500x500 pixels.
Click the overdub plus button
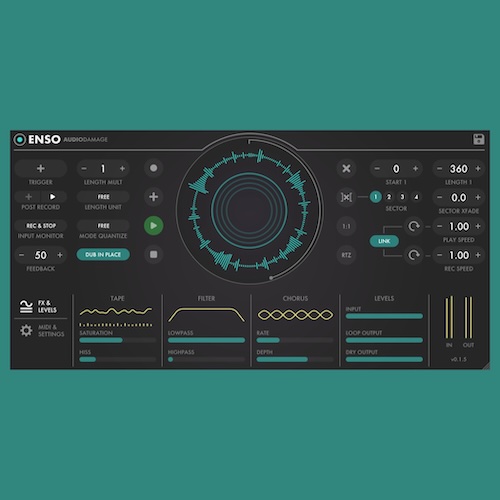coord(153,197)
